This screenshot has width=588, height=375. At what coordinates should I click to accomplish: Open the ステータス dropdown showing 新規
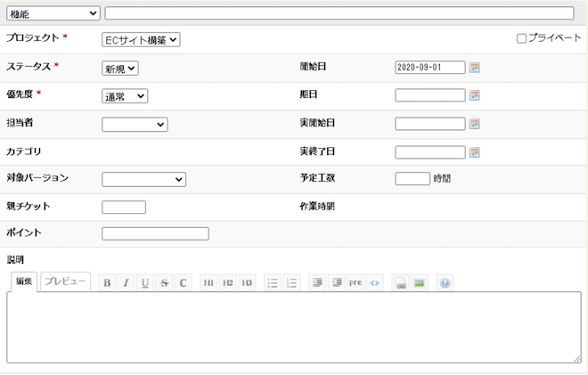point(120,69)
